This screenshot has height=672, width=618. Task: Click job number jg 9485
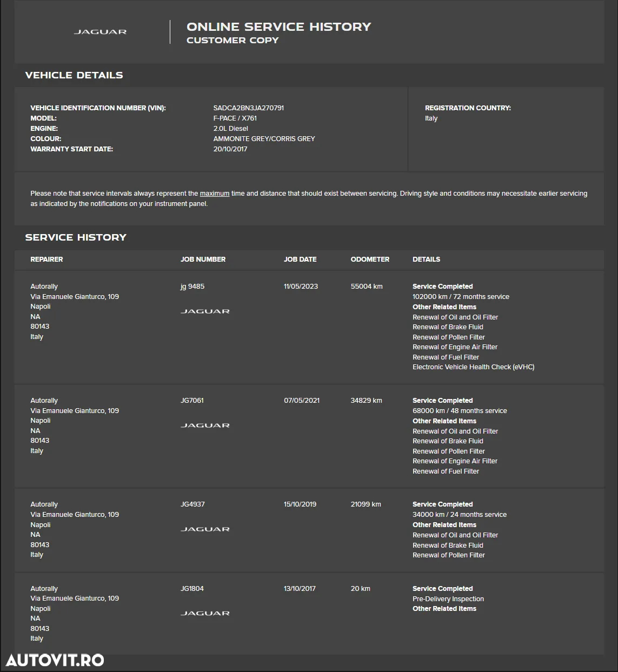192,287
